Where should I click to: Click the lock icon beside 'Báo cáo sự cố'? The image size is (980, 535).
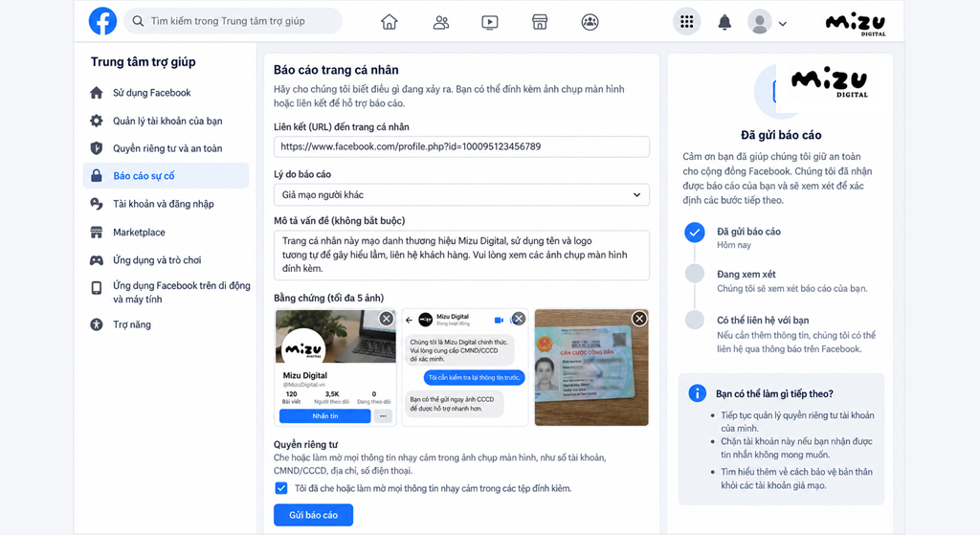97,176
